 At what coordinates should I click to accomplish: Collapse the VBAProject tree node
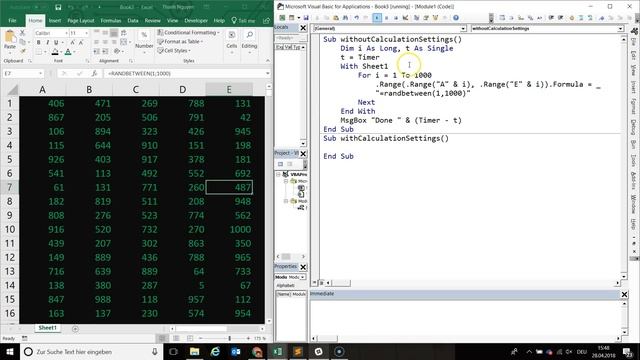coord(278,174)
